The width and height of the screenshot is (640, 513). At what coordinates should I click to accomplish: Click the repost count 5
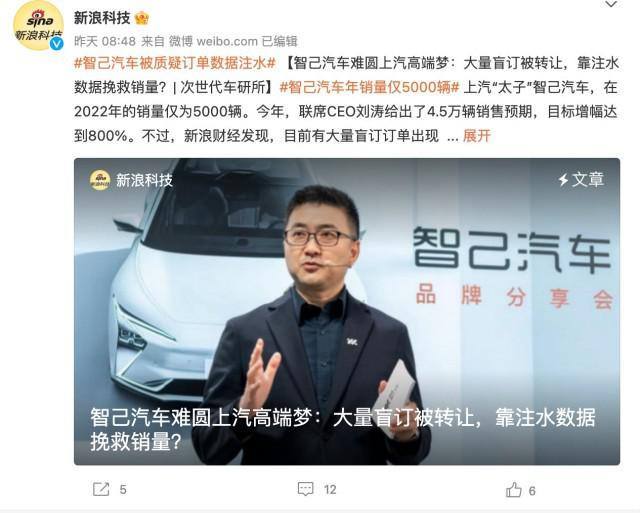coord(123,489)
